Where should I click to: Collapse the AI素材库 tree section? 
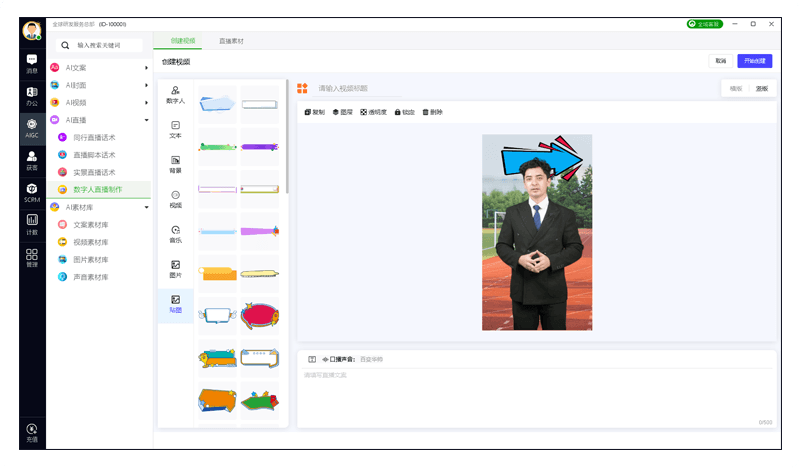(x=146, y=207)
